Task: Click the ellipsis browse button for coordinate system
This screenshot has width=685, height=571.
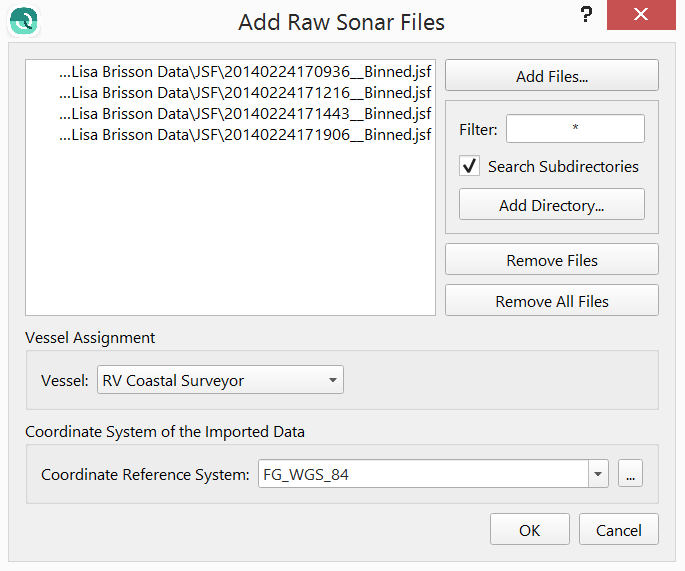Action: point(630,475)
